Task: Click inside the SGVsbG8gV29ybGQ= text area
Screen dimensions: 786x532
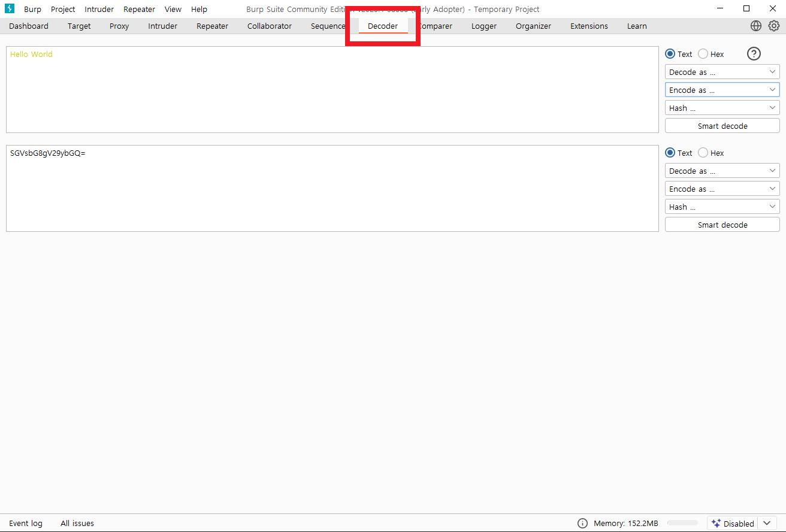Action: (332, 188)
